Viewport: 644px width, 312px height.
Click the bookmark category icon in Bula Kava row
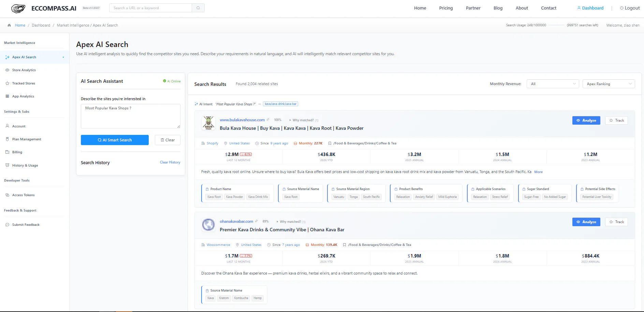[x=330, y=143]
